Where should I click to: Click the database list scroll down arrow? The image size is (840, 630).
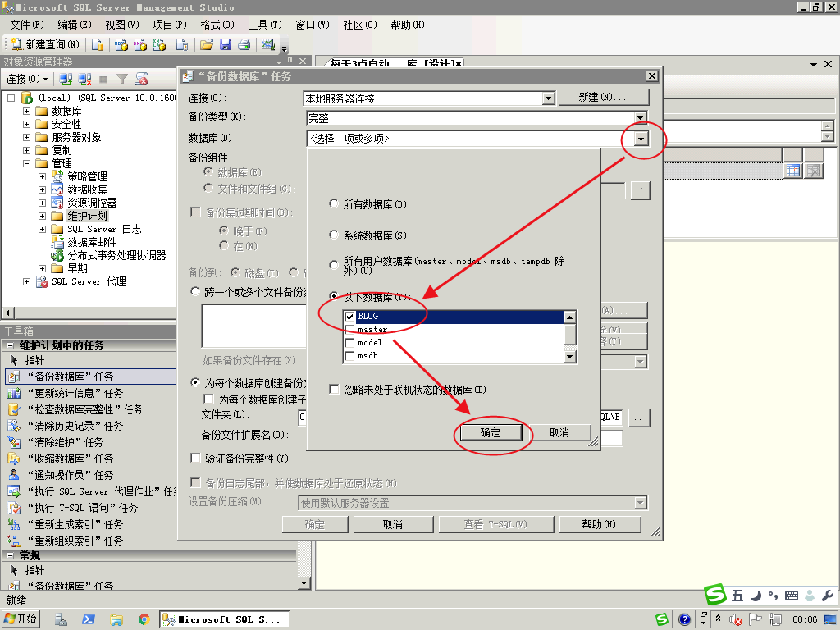point(569,356)
